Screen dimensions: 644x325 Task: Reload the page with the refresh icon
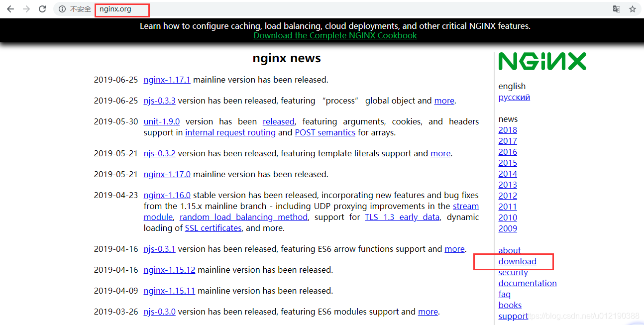[42, 9]
